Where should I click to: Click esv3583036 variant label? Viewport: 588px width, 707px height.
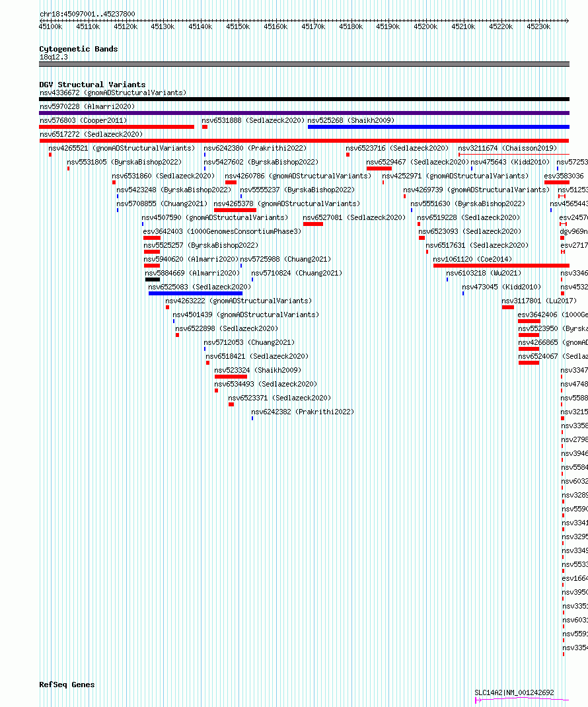pyautogui.click(x=564, y=176)
